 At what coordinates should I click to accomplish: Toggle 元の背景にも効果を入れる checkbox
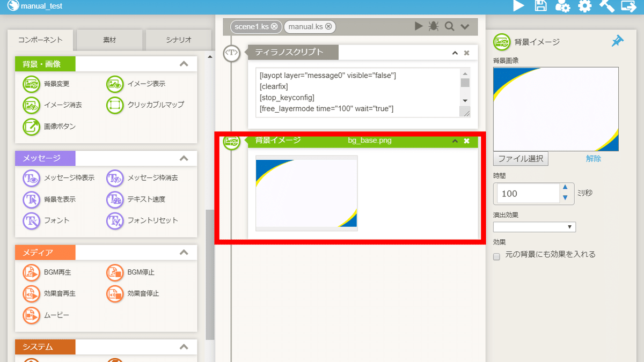[496, 257]
